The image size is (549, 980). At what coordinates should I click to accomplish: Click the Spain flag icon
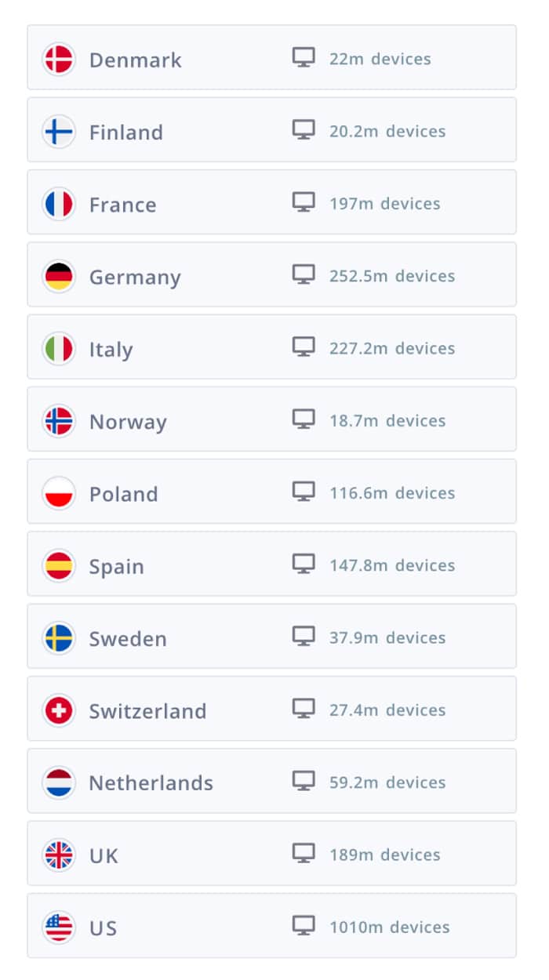pyautogui.click(x=59, y=565)
